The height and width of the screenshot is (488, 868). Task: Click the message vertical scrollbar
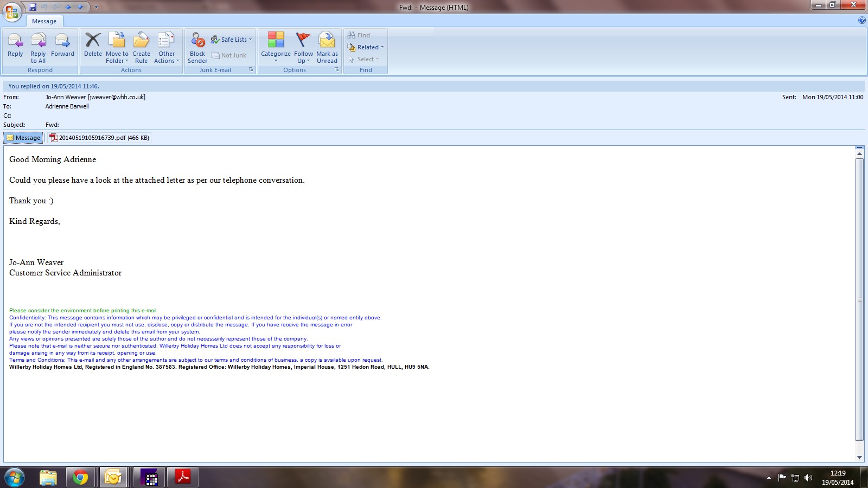click(x=859, y=298)
